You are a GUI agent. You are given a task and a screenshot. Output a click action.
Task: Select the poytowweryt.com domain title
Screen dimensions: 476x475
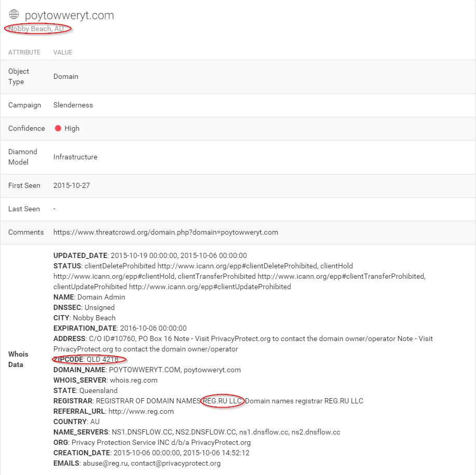(x=70, y=16)
